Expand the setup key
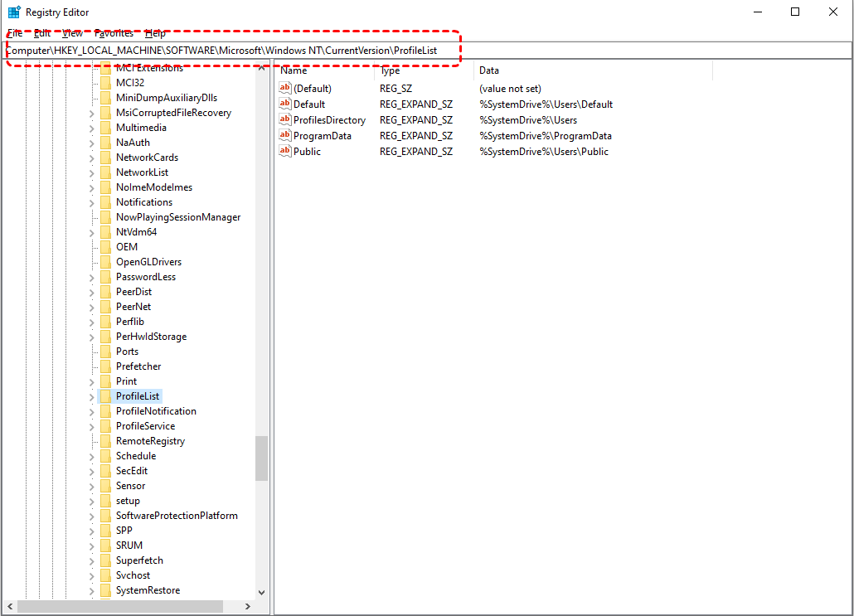Viewport: 854px width, 616px height. tap(91, 502)
